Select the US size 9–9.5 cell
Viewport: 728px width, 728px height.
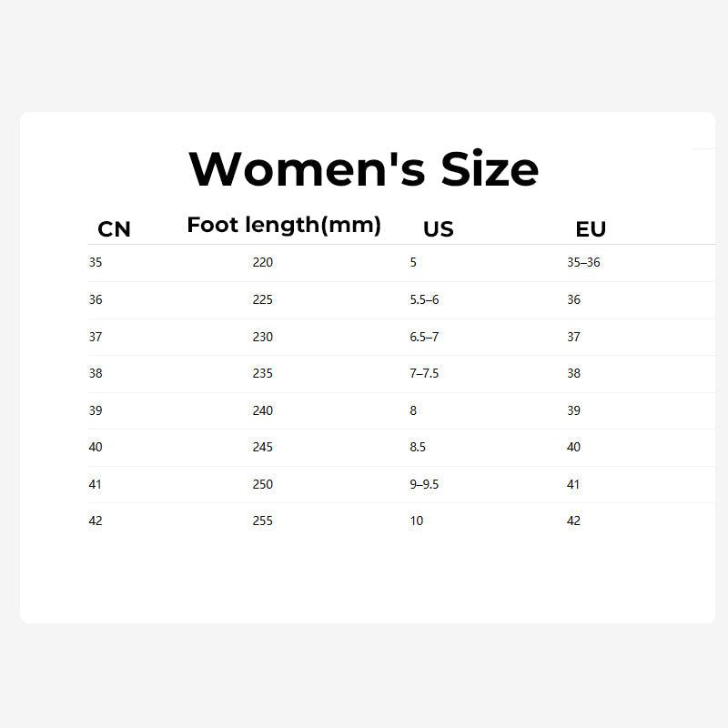[424, 484]
